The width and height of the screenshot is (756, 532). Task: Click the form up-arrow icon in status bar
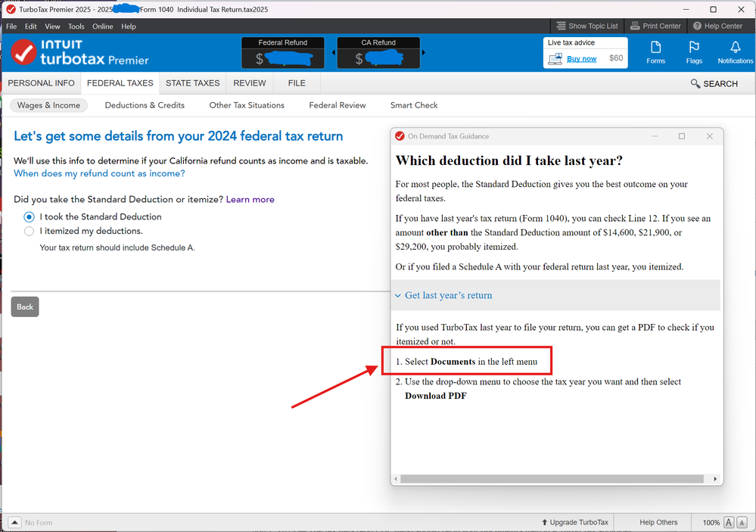click(x=14, y=522)
